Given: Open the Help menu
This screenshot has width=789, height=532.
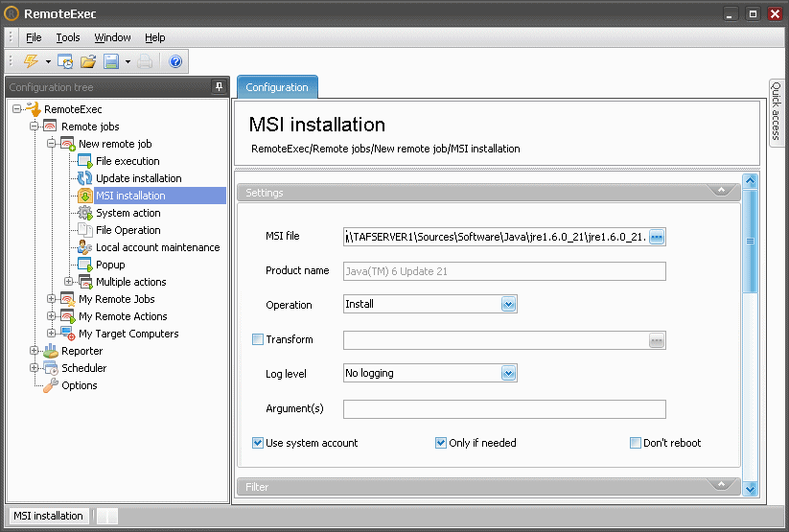Looking at the screenshot, I should click(155, 37).
